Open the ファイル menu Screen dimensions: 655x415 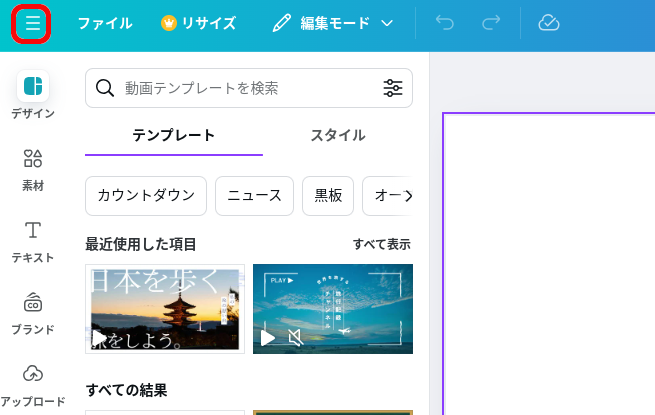coord(105,23)
